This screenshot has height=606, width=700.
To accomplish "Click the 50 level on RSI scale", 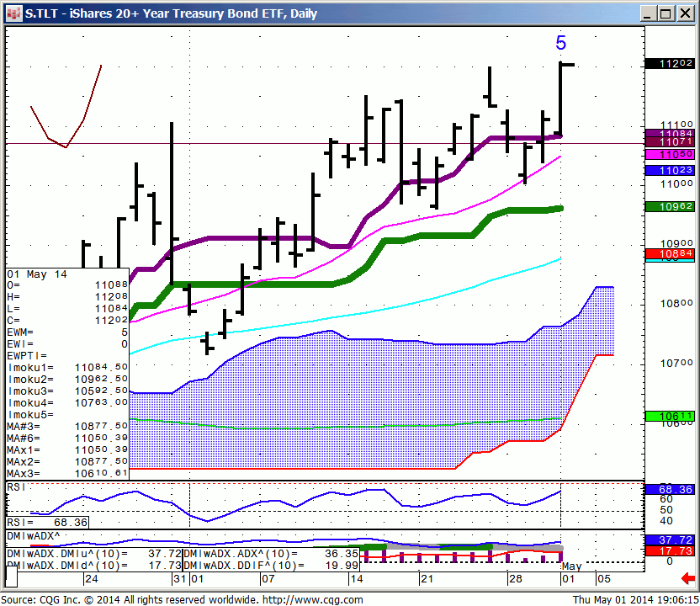I will 666,509.
